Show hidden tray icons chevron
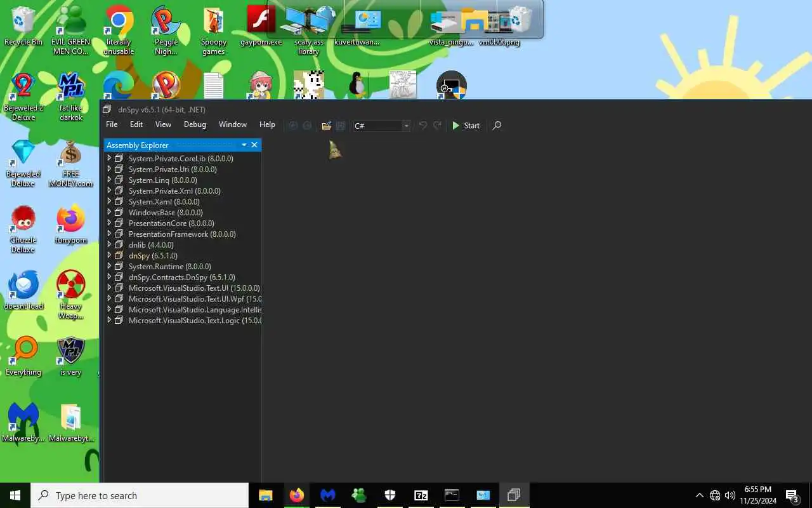The height and width of the screenshot is (508, 812). coord(700,495)
